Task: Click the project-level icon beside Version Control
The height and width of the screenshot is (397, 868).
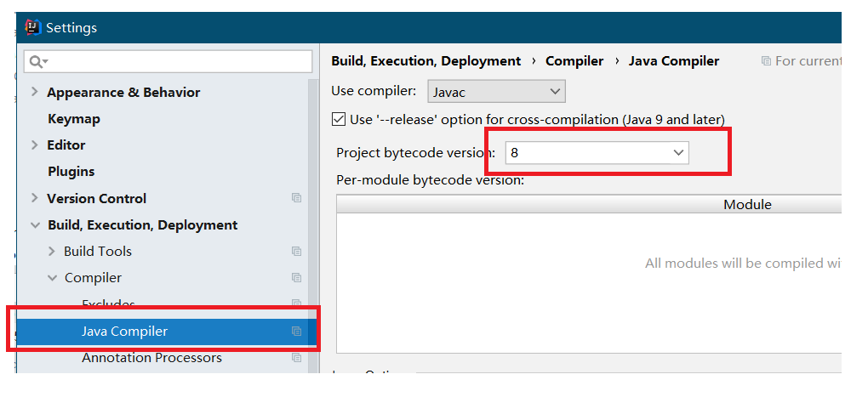Action: pos(297,198)
